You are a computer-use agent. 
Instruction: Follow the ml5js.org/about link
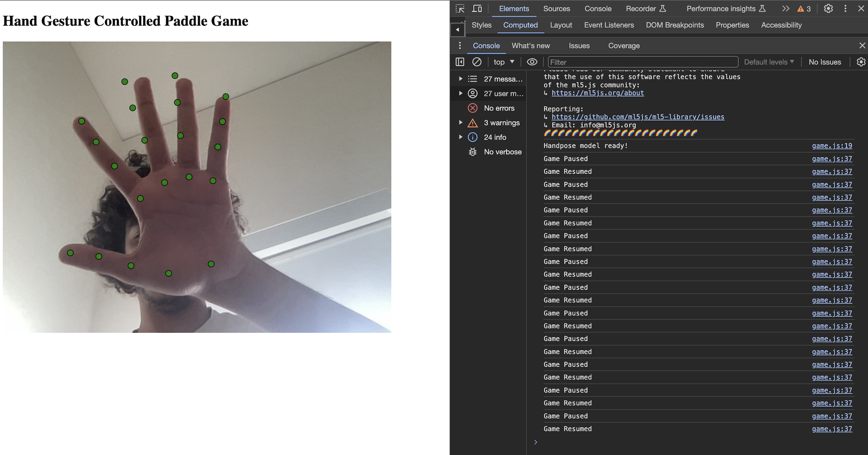click(x=597, y=93)
